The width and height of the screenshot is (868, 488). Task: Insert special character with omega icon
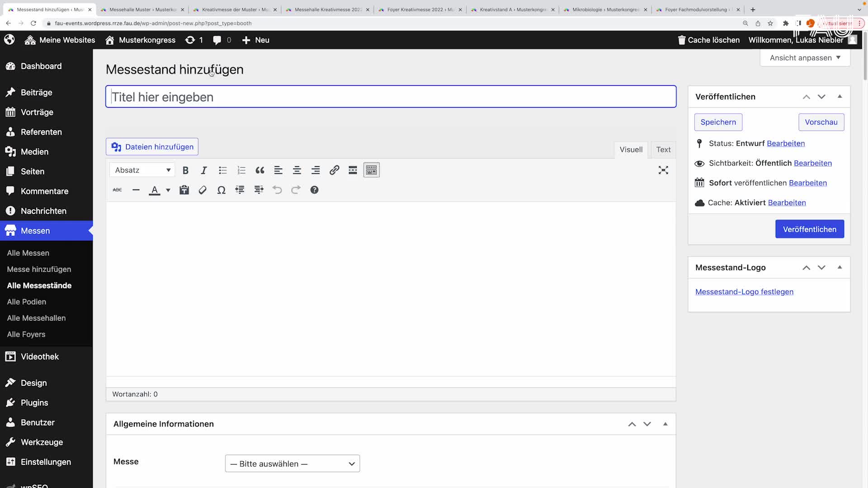[221, 190]
